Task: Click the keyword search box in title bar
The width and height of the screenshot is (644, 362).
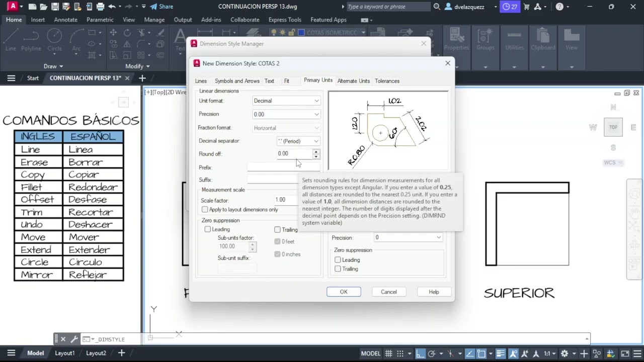Action: [388, 7]
